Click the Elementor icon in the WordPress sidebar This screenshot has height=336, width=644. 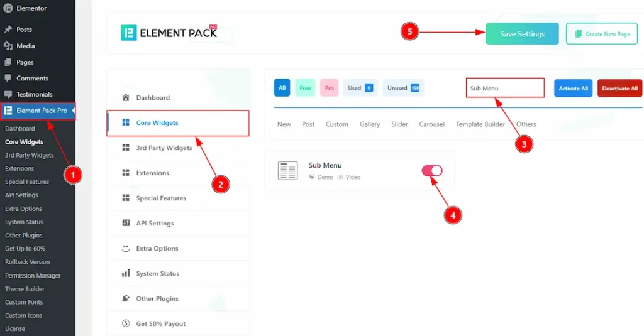pyautogui.click(x=8, y=8)
